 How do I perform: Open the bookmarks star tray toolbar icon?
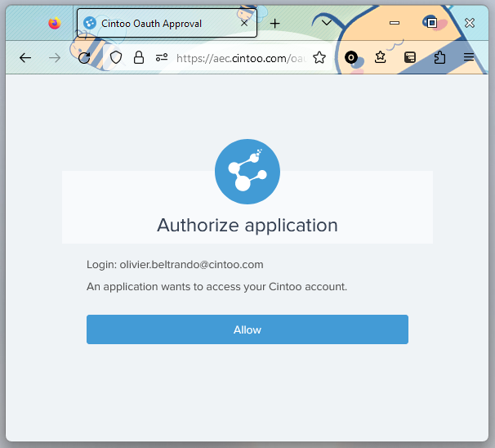pyautogui.click(x=381, y=57)
